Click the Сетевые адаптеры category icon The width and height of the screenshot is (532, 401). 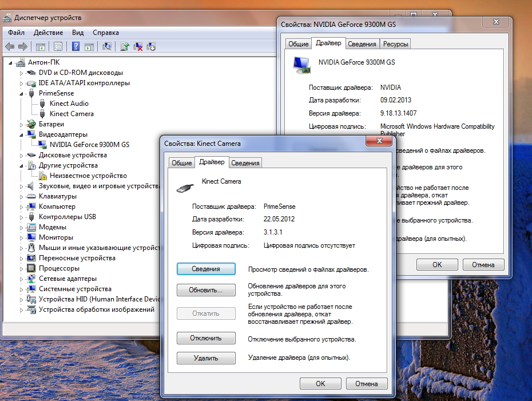[31, 279]
